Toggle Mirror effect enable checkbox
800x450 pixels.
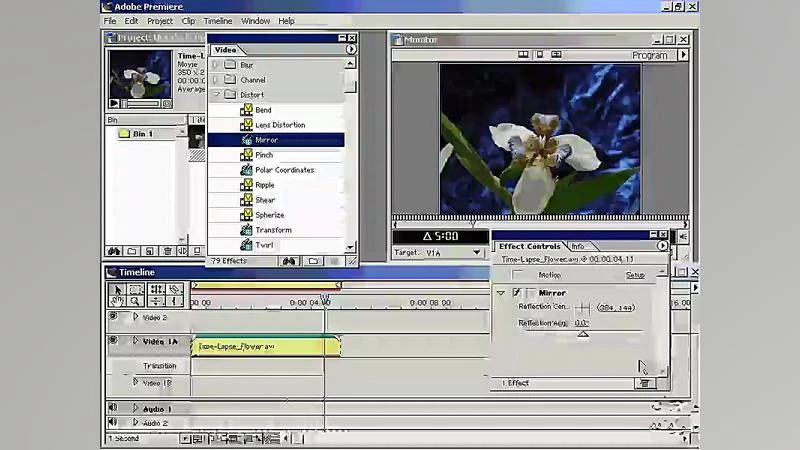pyautogui.click(x=517, y=292)
